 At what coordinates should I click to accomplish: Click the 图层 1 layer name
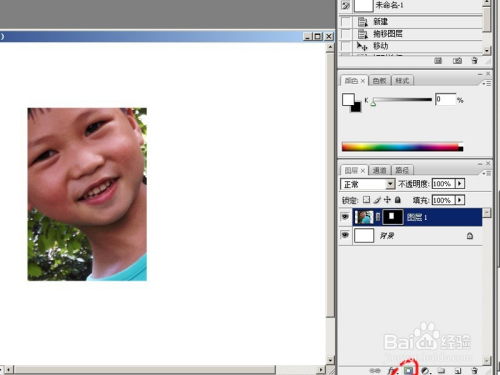click(x=417, y=217)
